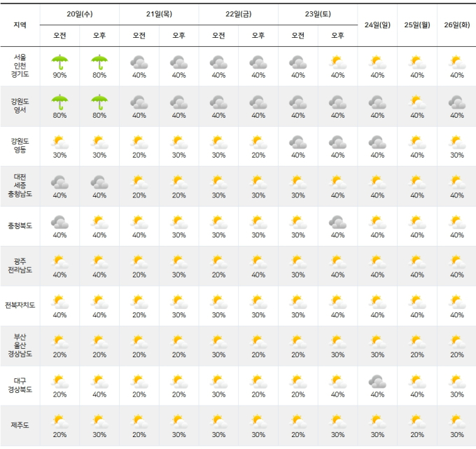This screenshot has width=476, height=449.
Task: Click 오후 subheader under 23일(토)
Action: tap(338, 36)
